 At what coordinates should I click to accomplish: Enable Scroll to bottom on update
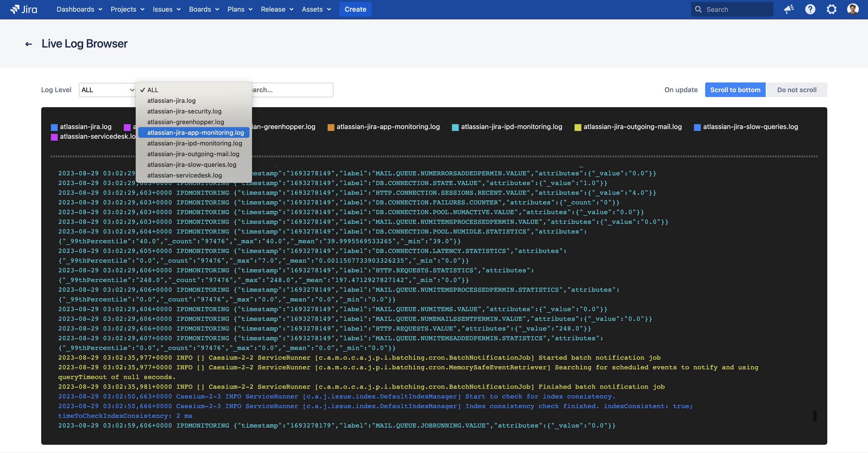point(735,90)
